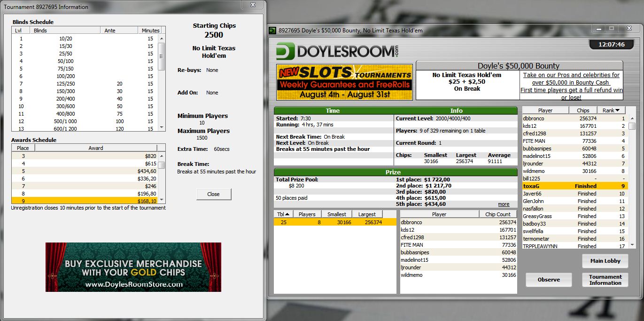Select FITE MAN in ranking list
The height and width of the screenshot is (321, 644).
575,141
